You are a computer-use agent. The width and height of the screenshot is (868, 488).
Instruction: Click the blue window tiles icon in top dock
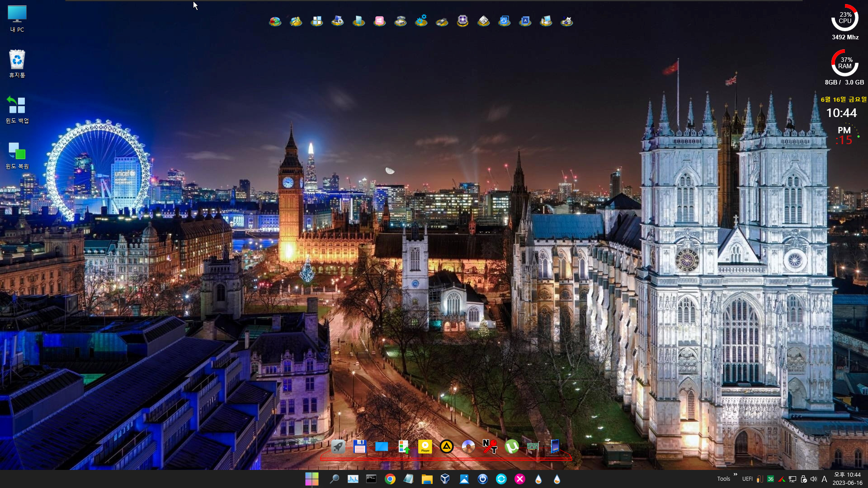click(x=317, y=21)
